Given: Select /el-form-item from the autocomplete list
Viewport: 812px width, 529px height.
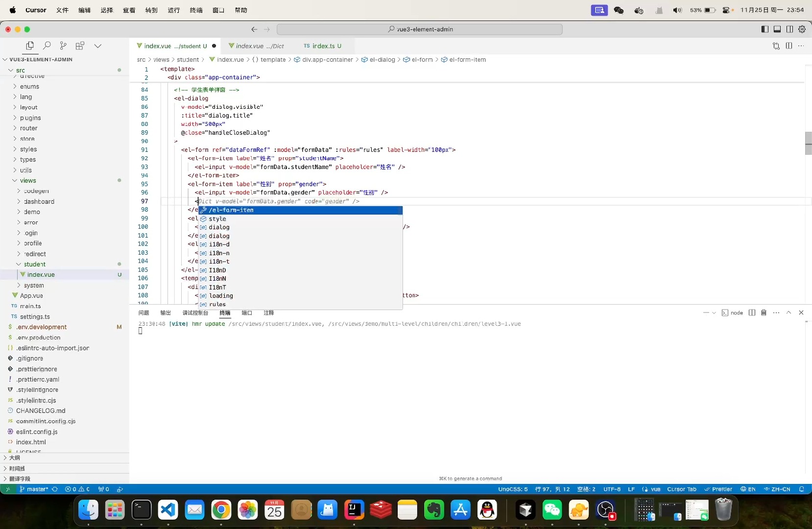Looking at the screenshot, I should [x=231, y=210].
